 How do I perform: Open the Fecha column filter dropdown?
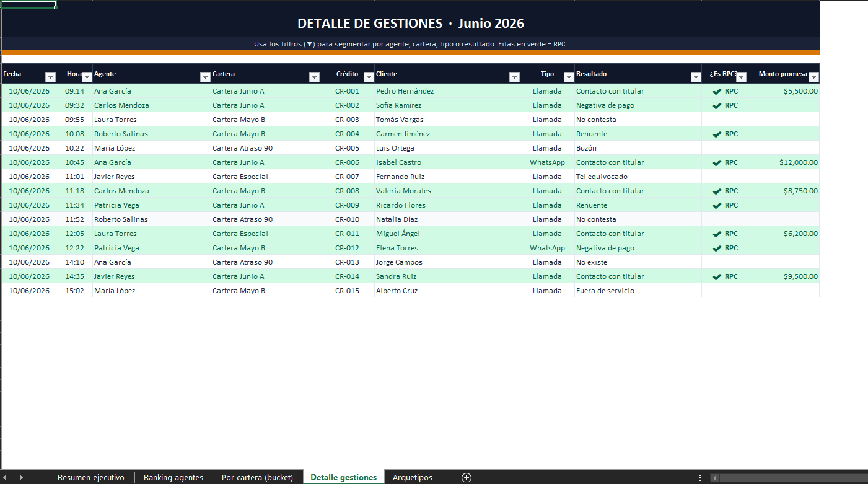(x=50, y=77)
